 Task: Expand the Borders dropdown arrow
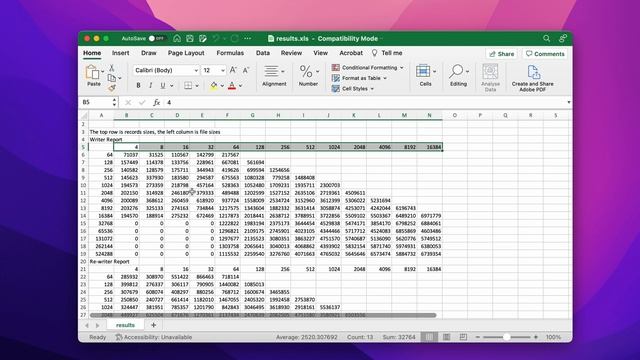pyautogui.click(x=197, y=86)
